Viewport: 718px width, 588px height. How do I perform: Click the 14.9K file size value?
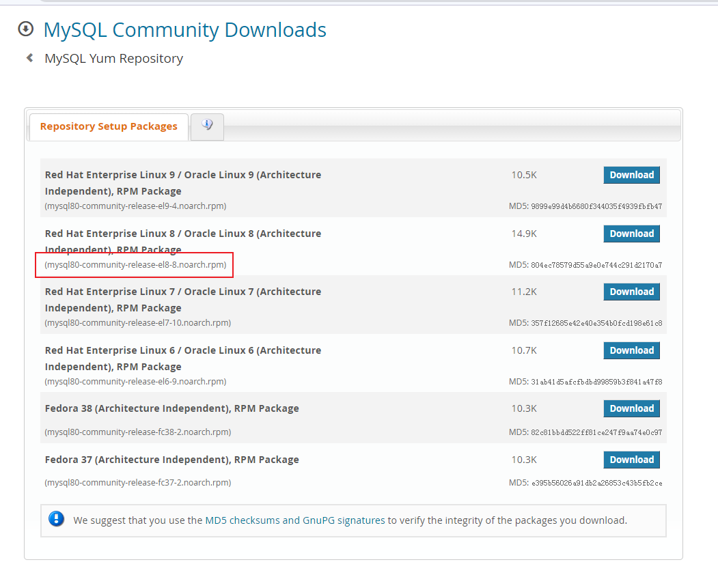524,234
